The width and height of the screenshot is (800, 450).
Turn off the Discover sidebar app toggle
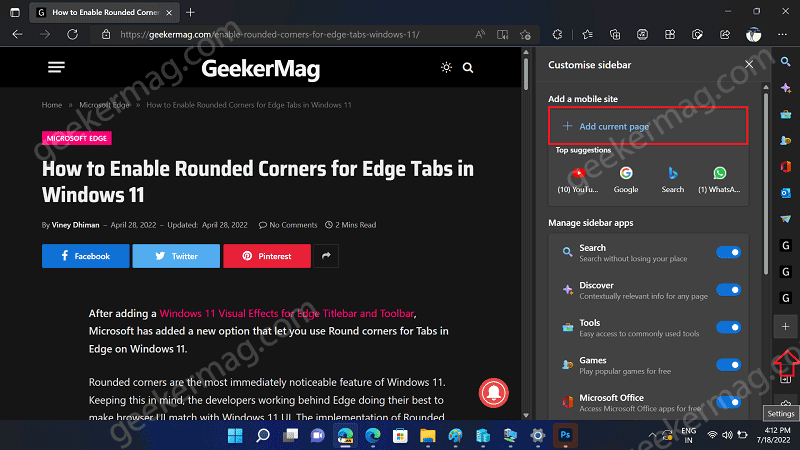point(728,290)
